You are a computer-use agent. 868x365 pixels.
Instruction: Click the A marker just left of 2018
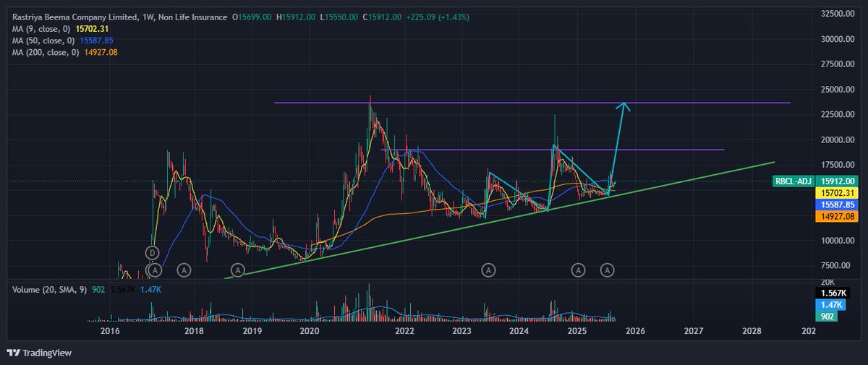(184, 270)
